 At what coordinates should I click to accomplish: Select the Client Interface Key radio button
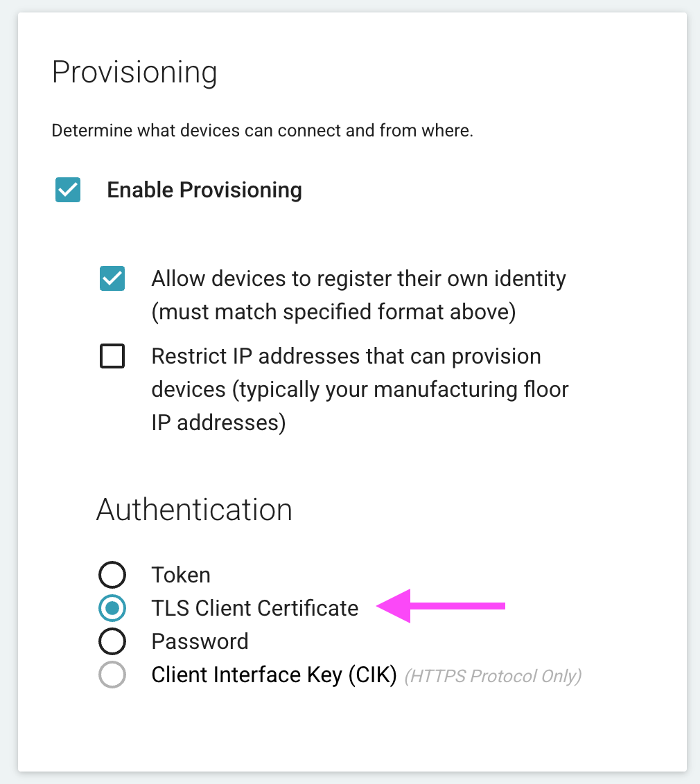coord(112,675)
